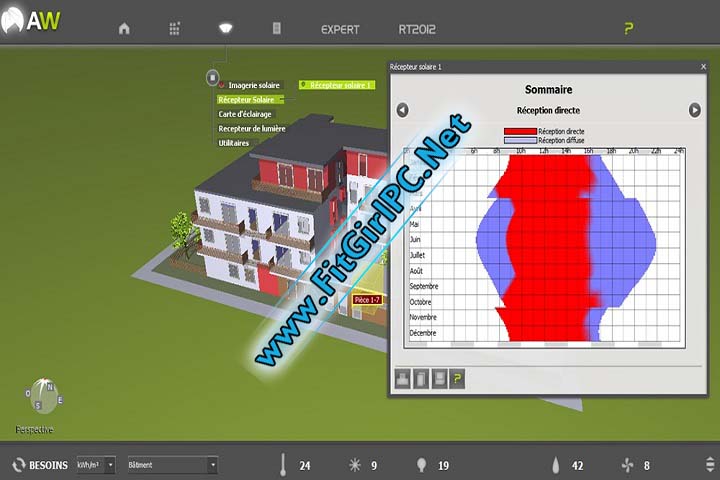Image resolution: width=720 pixels, height=480 pixels.
Task: Select Carte d'éclairage menu entry
Action: [x=245, y=114]
